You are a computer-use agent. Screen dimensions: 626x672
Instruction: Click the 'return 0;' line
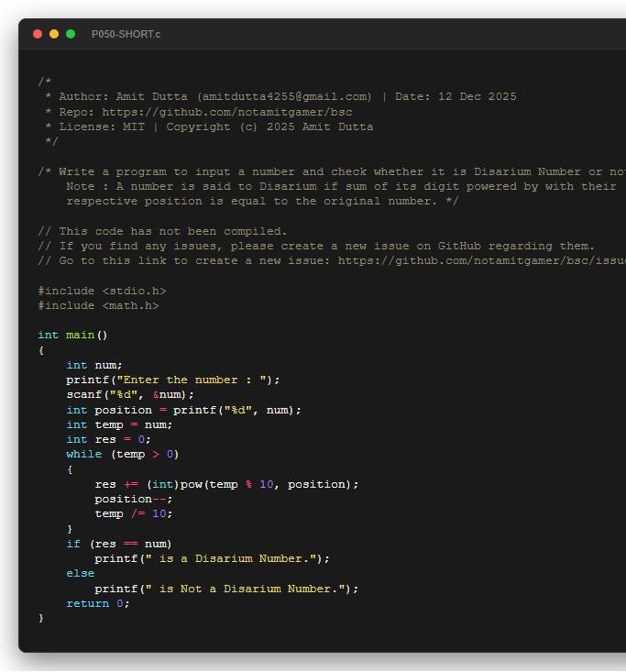pyautogui.click(x=98, y=603)
